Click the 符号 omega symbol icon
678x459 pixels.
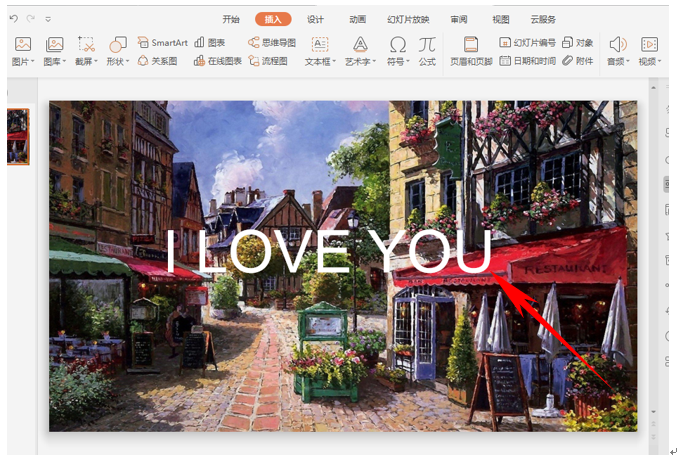coord(398,45)
